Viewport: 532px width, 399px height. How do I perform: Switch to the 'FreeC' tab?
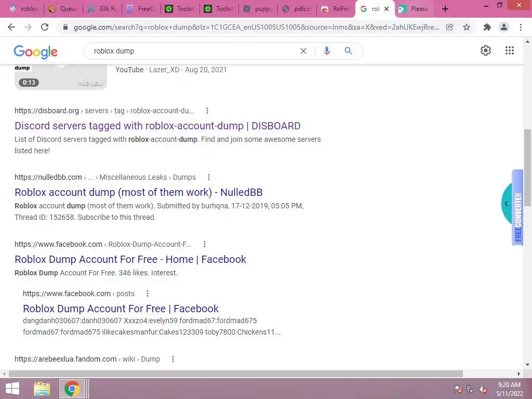(x=141, y=9)
